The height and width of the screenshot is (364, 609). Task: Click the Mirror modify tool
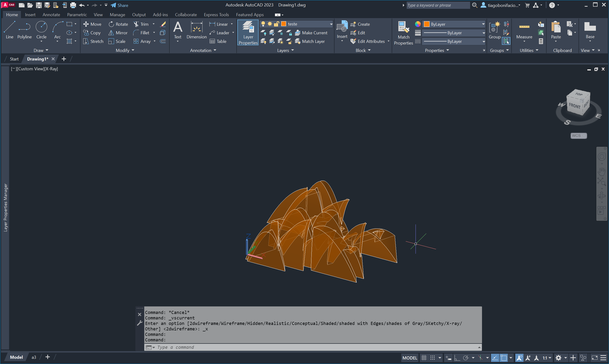(x=118, y=33)
